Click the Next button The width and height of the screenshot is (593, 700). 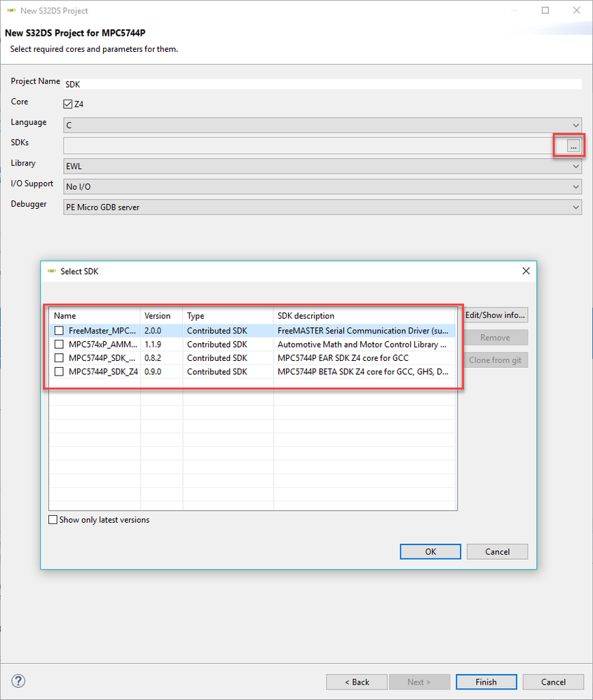point(419,682)
